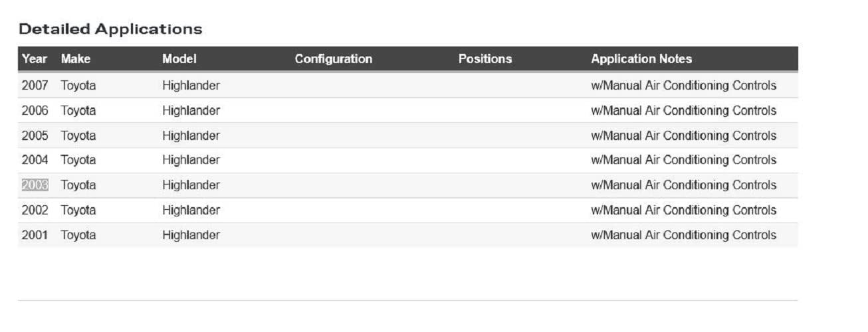
Task: Select the highlighted 2003 year cell
Action: pos(35,185)
